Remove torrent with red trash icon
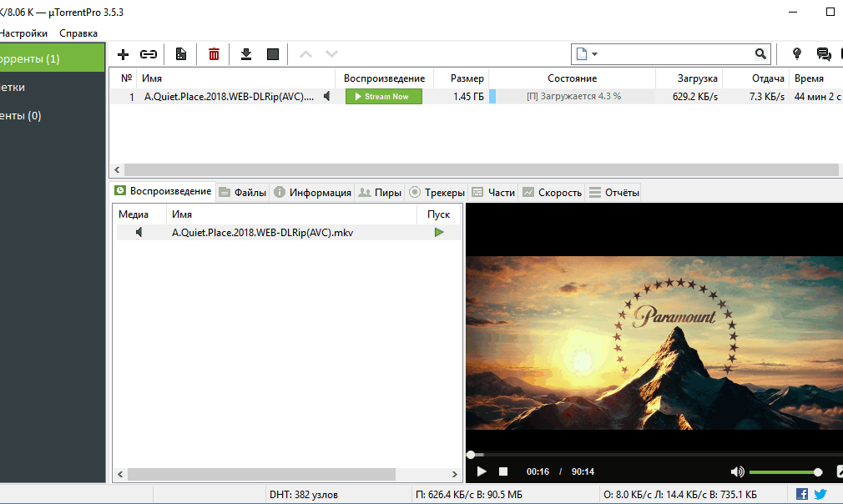 [x=214, y=54]
